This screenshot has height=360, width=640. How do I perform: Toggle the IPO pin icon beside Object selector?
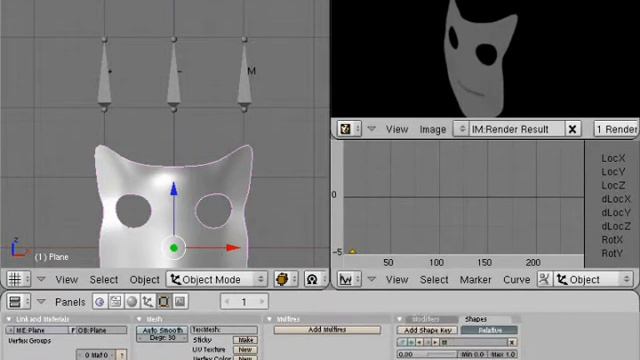[544, 279]
